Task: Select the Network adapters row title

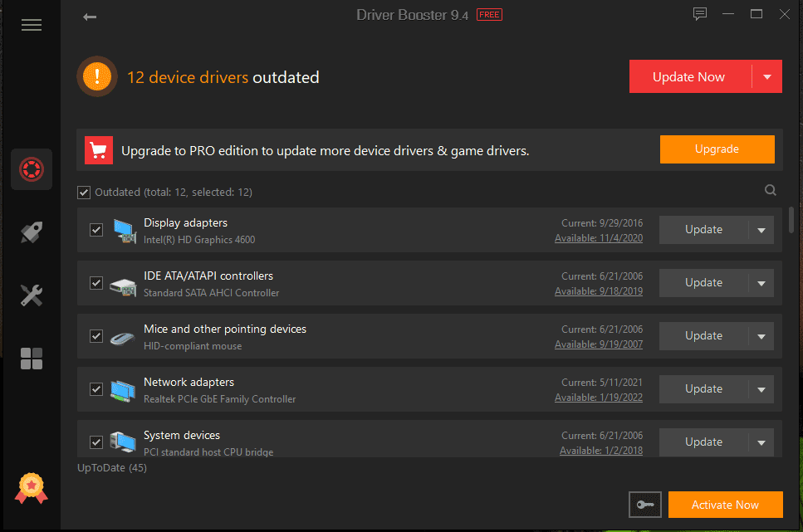Action: [x=189, y=382]
